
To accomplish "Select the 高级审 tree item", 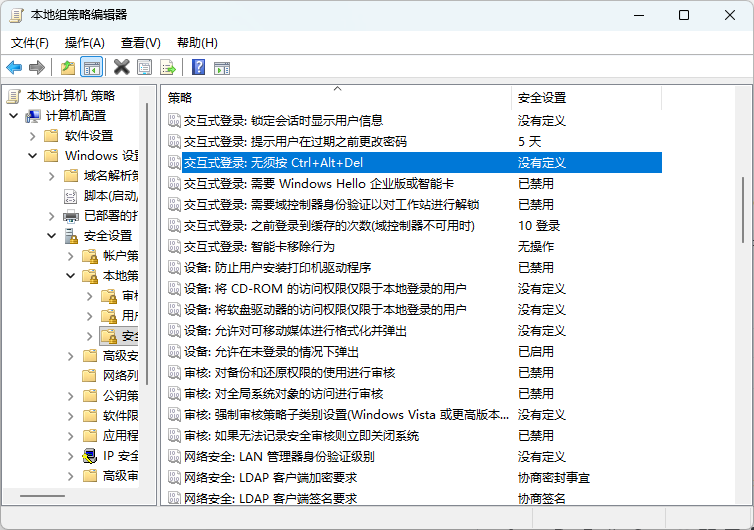I will [x=120, y=476].
